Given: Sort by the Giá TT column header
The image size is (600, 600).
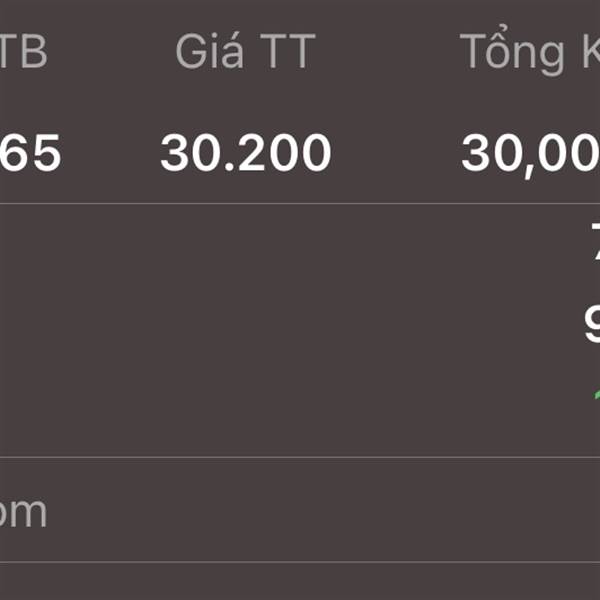Looking at the screenshot, I should click(x=246, y=51).
